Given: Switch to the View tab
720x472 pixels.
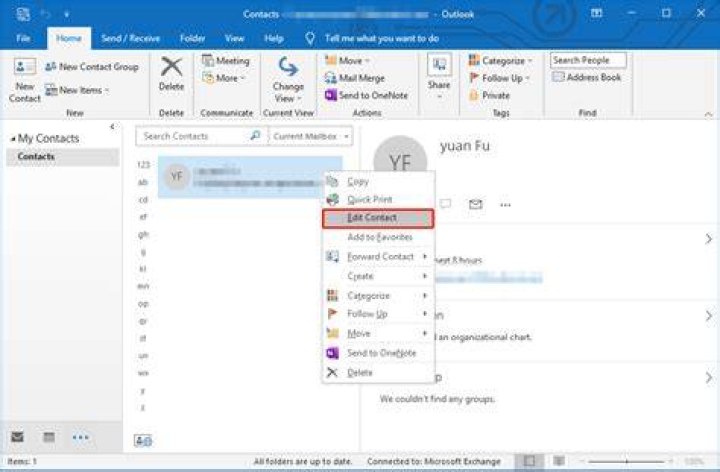Looking at the screenshot, I should tap(234, 39).
